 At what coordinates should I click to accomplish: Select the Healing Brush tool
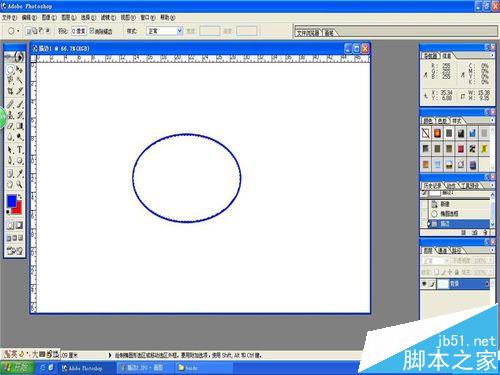[x=10, y=104]
